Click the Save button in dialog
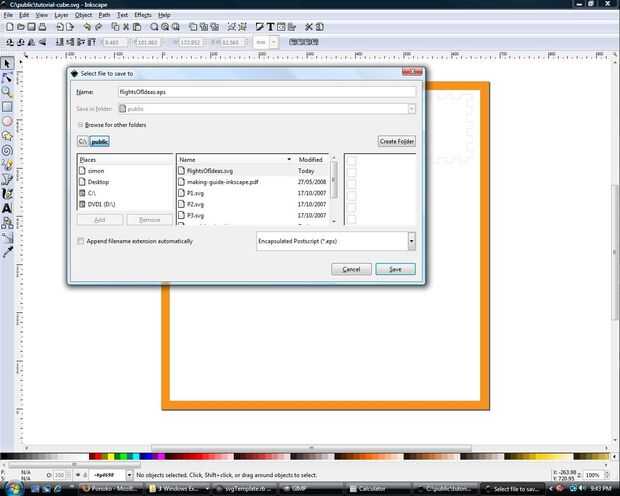Viewport: 620px width, 496px height. click(395, 269)
